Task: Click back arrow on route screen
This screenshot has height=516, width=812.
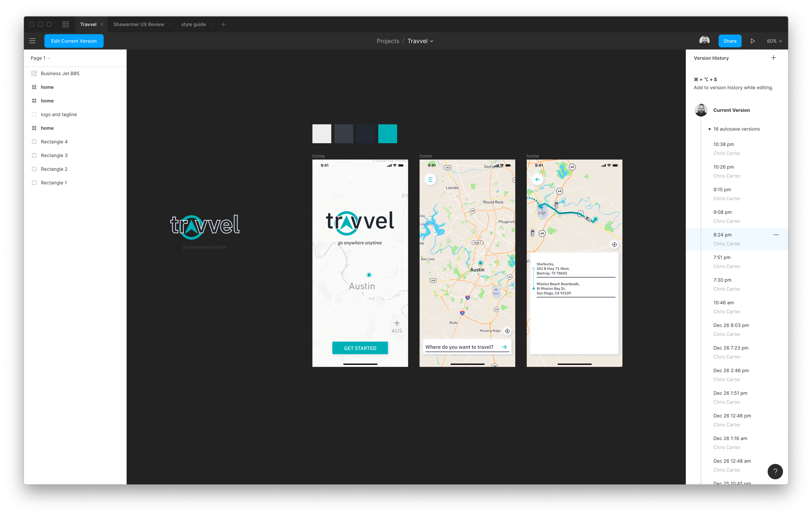Action: (x=538, y=179)
